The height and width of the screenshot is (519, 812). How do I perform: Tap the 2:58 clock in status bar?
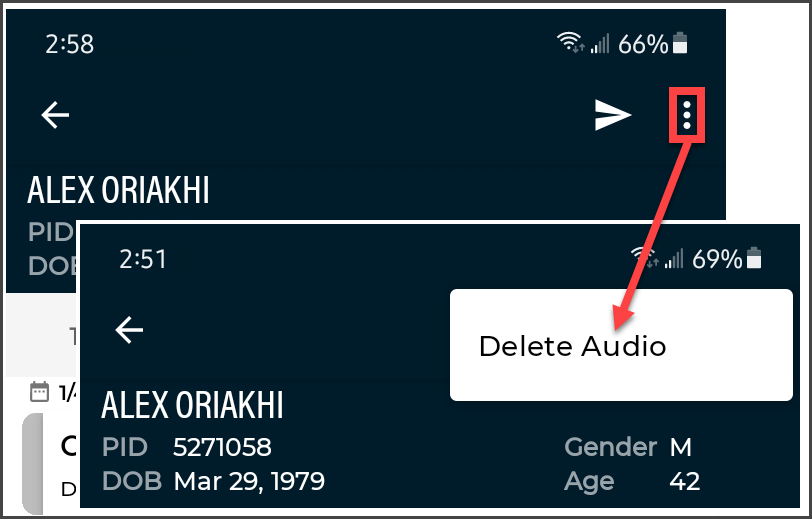[x=70, y=44]
